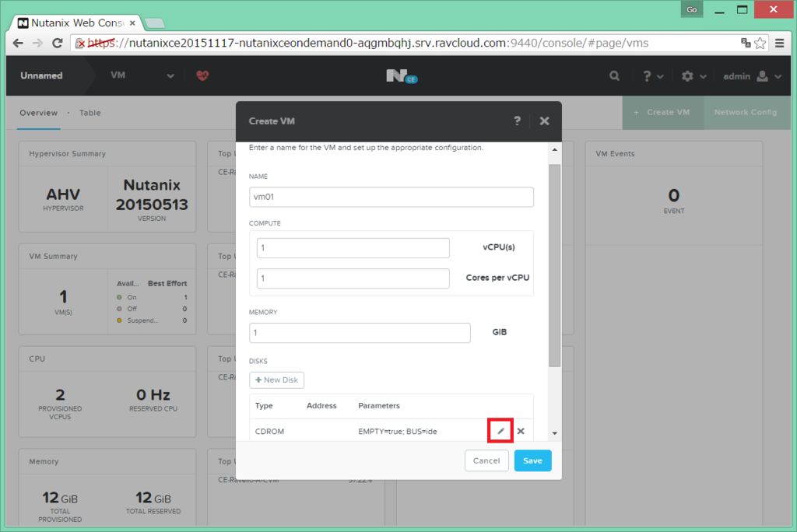Click the NAME field containing vm01
This screenshot has width=797, height=532.
(391, 197)
